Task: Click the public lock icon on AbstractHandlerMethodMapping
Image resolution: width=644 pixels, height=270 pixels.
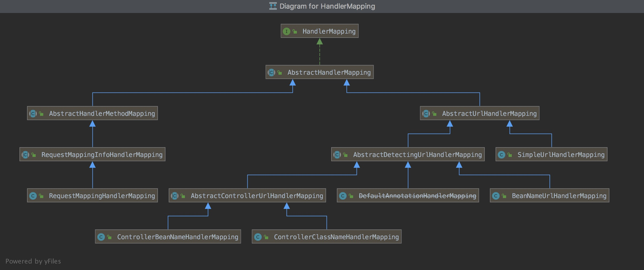Action: coord(41,114)
